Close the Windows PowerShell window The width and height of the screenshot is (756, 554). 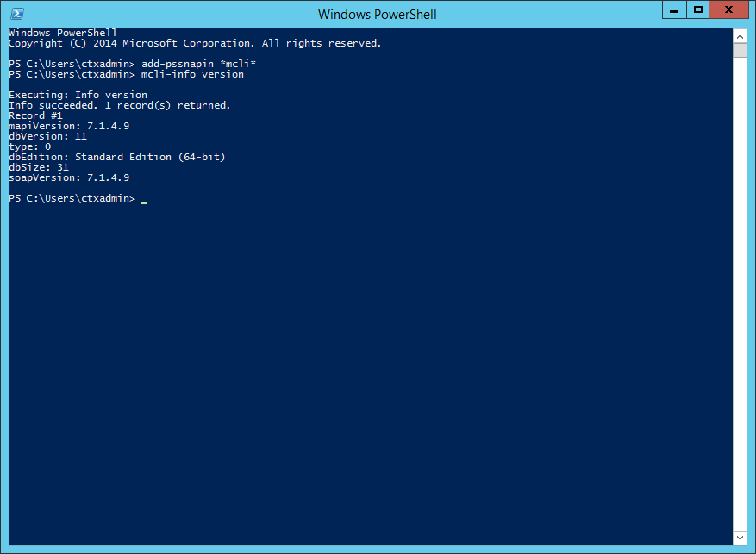[x=730, y=10]
